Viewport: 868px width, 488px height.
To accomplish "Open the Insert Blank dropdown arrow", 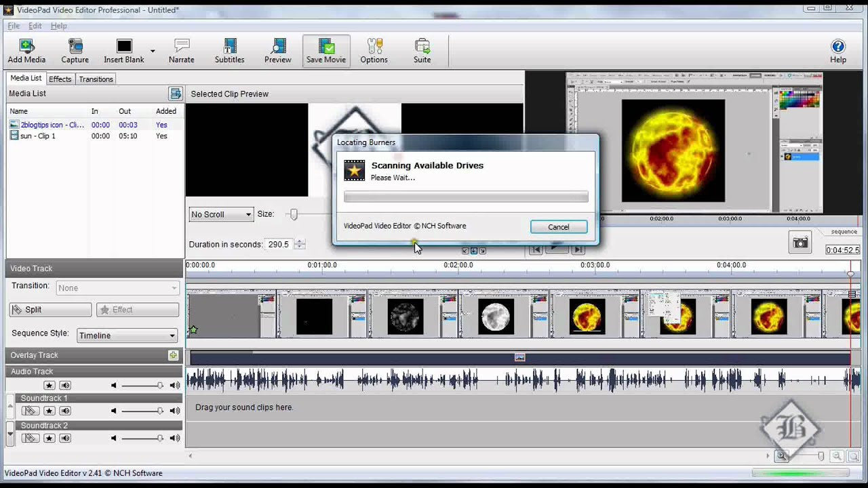I will point(153,51).
